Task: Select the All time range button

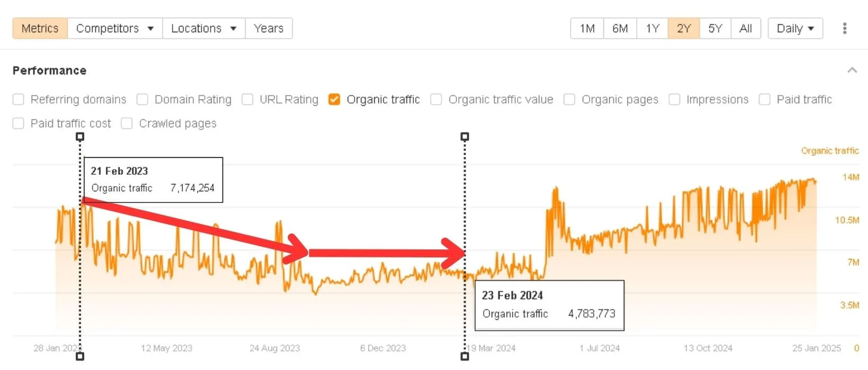Action: click(745, 29)
